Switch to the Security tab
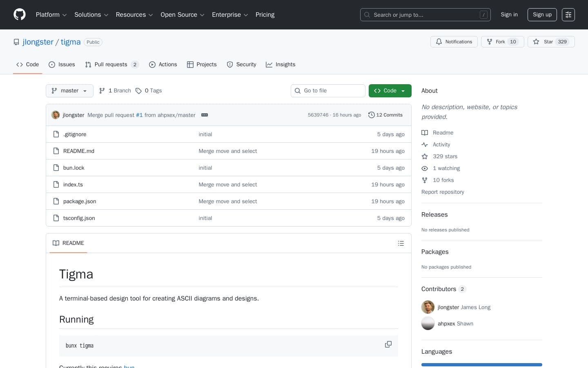 (241, 65)
